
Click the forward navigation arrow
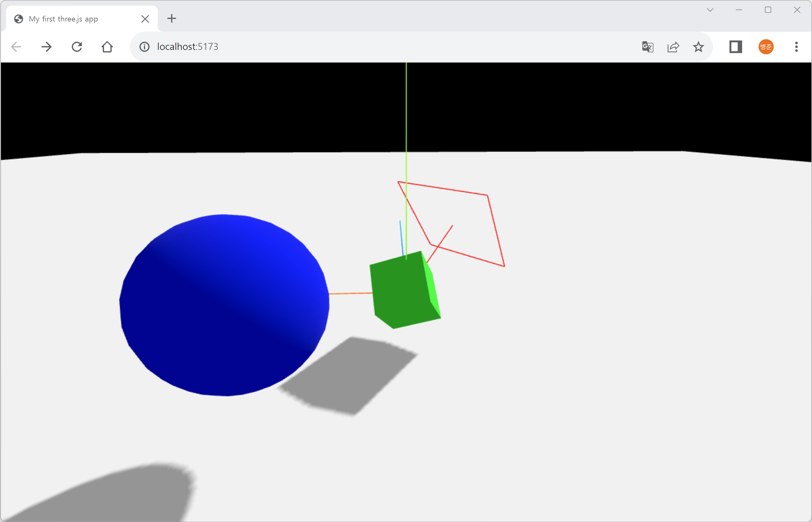click(46, 47)
